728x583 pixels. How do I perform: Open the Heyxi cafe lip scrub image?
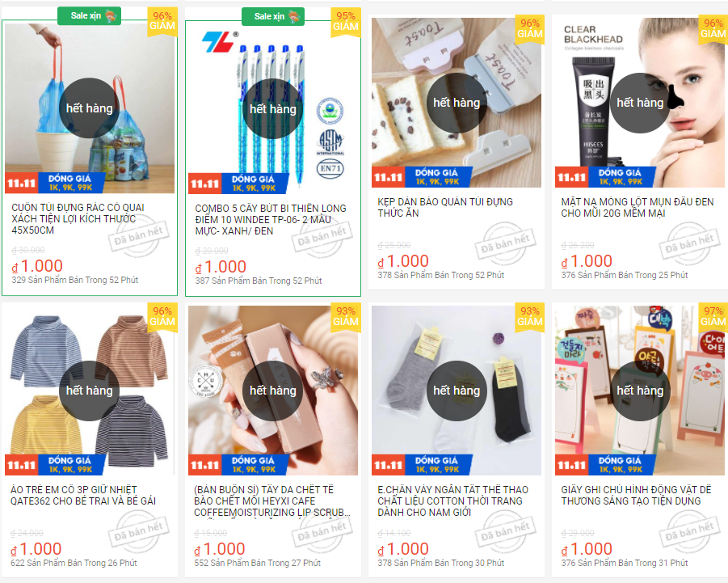click(273, 391)
